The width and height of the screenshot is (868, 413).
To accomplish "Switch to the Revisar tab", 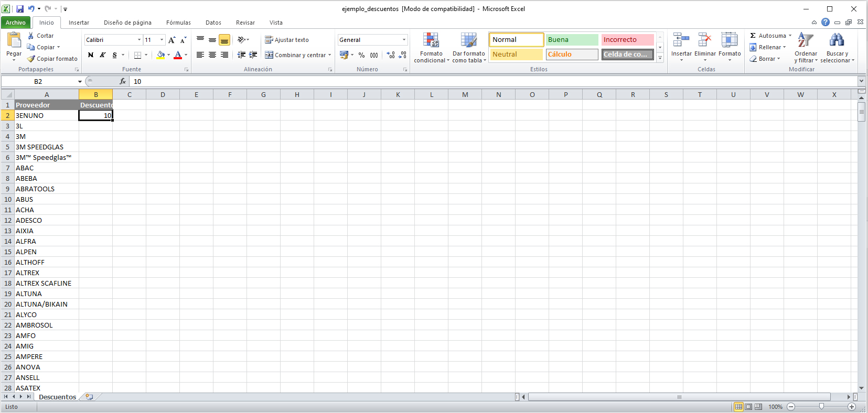I will (245, 23).
